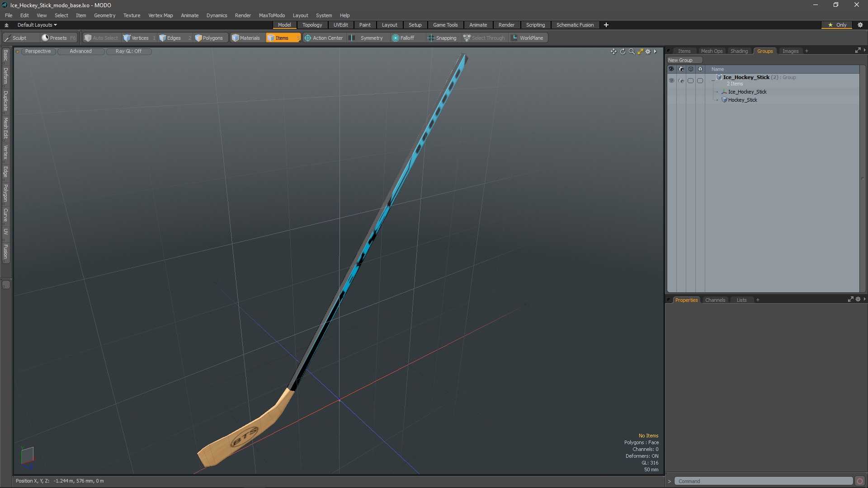Open layout settings gear at top right
Screen dimensions: 868x488
point(860,25)
